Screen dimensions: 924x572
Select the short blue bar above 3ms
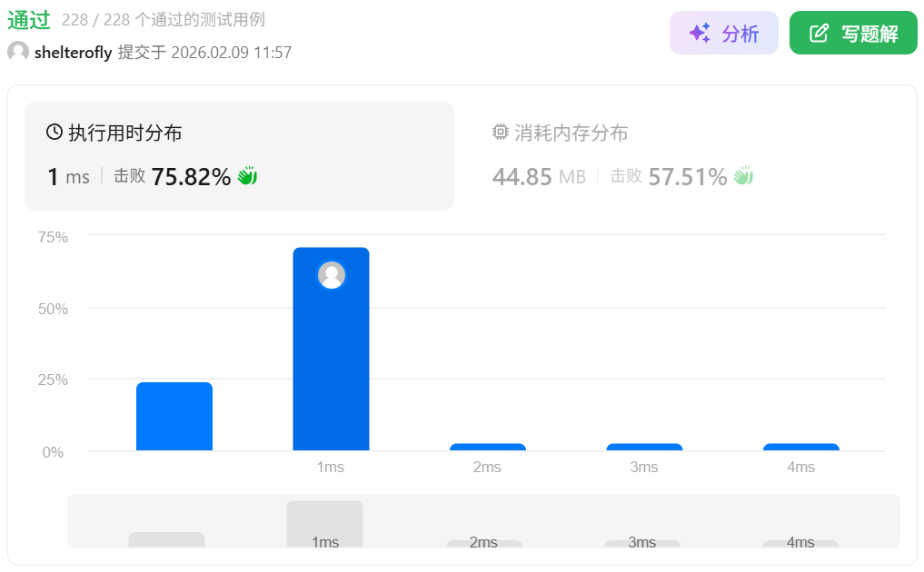[x=644, y=447]
